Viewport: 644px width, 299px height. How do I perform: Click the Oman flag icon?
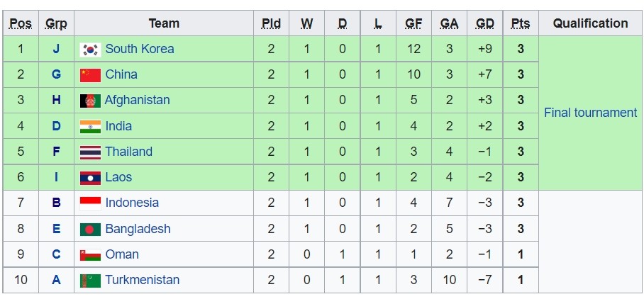pyautogui.click(x=90, y=254)
